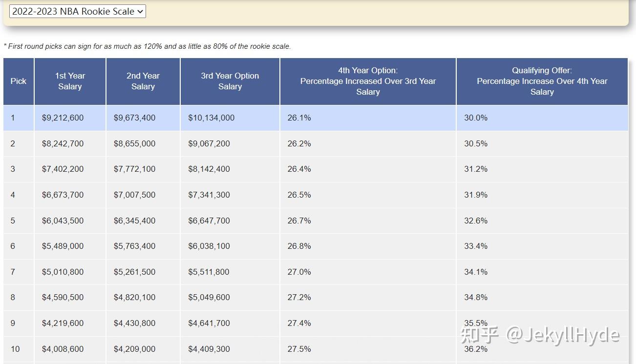Click the first round picks footnote text

coord(147,46)
